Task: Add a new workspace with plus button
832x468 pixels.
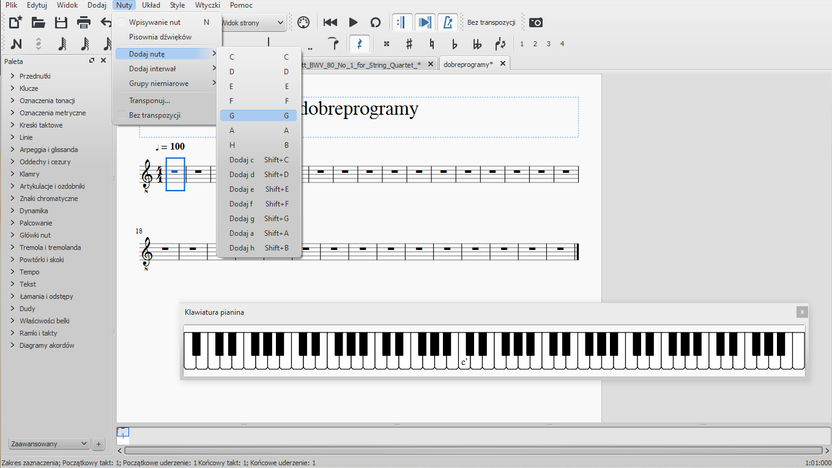Action: click(98, 444)
